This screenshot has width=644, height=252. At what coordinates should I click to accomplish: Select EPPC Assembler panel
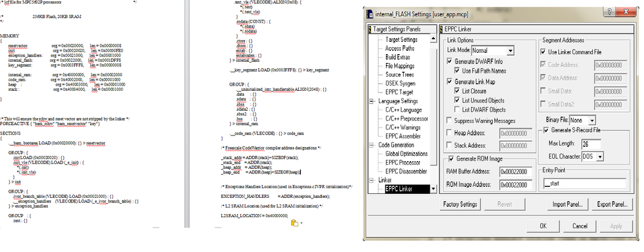403,136
